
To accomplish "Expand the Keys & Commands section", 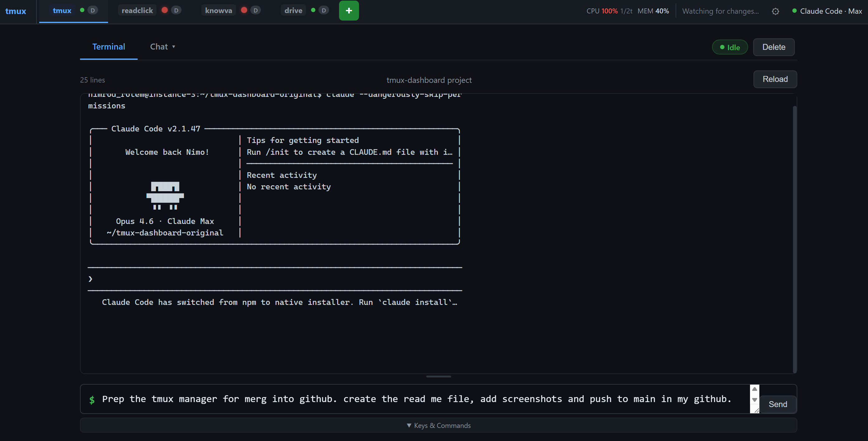I will pyautogui.click(x=438, y=425).
